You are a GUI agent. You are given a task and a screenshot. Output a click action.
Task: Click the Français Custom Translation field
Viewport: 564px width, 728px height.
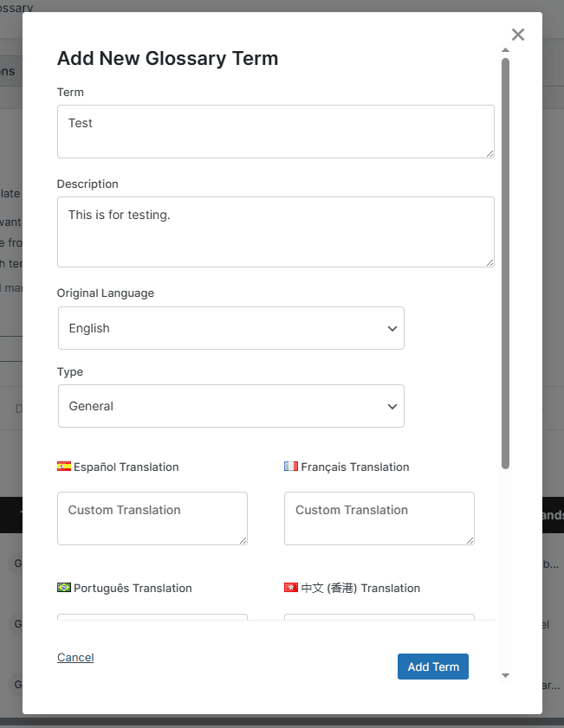[x=379, y=518]
